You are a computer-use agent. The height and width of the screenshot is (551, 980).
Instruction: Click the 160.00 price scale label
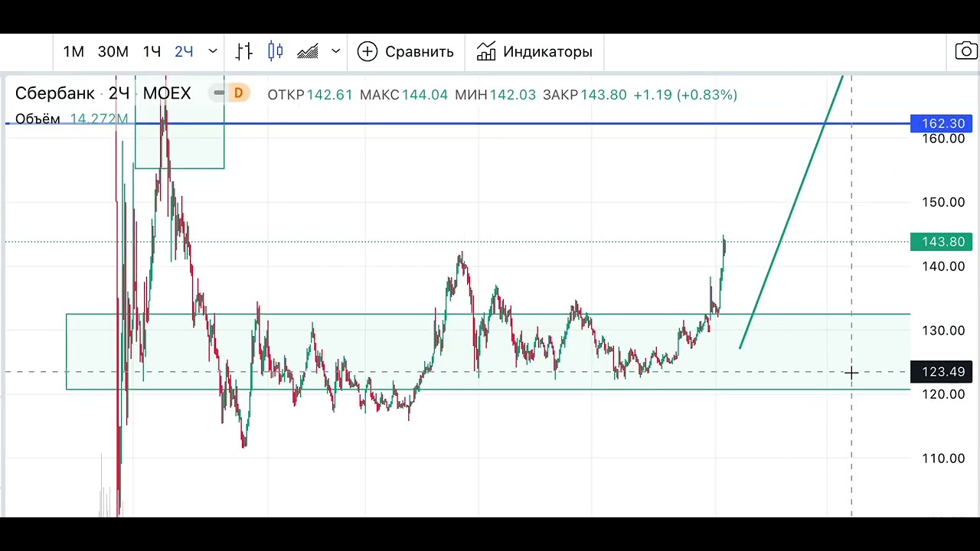click(942, 139)
